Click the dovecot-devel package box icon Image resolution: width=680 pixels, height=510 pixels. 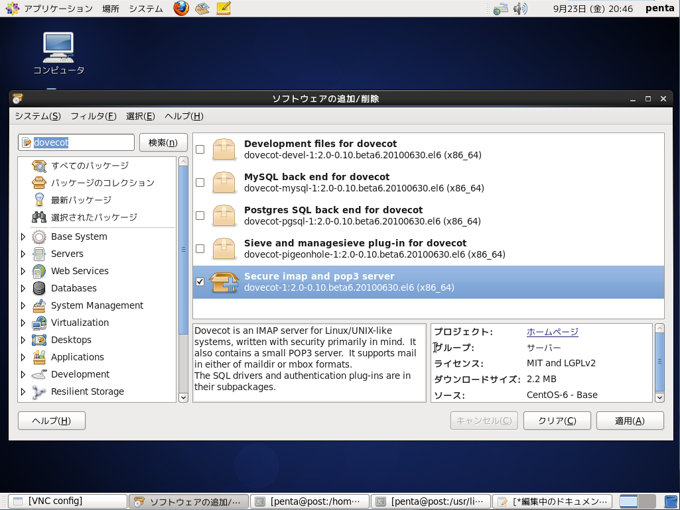[224, 149]
